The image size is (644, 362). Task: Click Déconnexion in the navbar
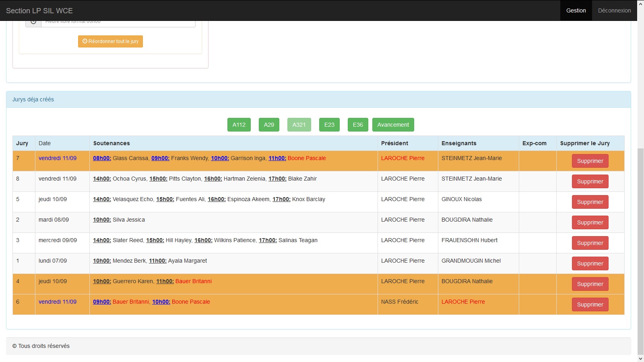coord(614,10)
